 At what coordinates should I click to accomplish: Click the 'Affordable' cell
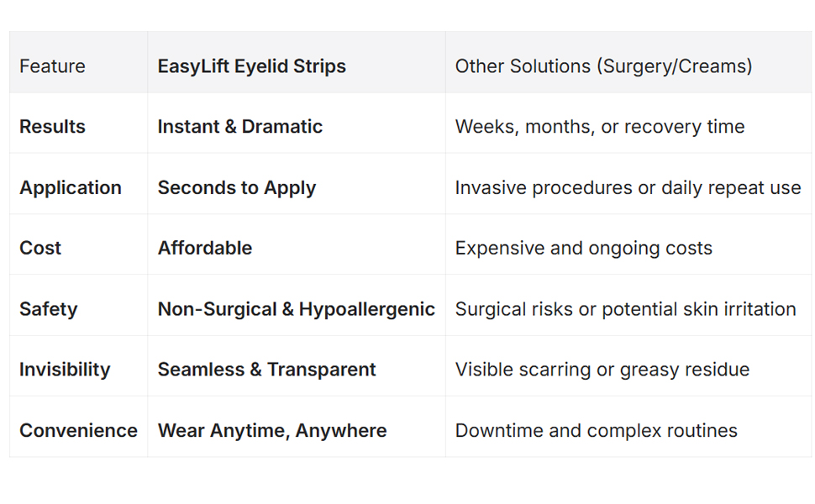pyautogui.click(x=204, y=248)
